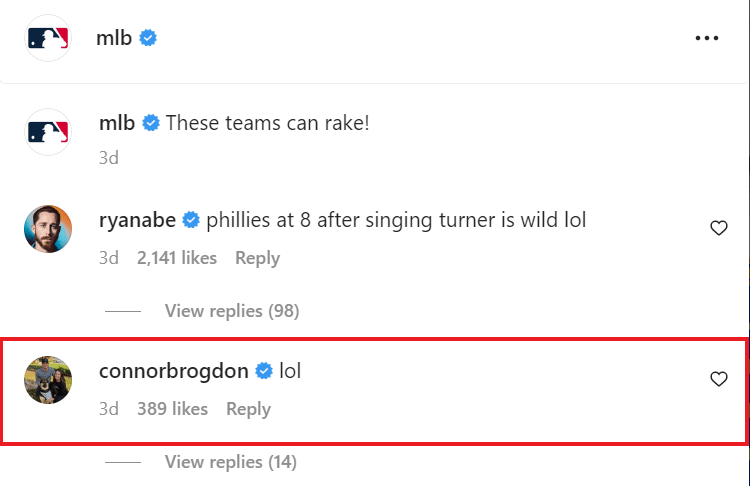Reply to connorbrogdon's comment
The height and width of the screenshot is (486, 750).
pos(248,409)
